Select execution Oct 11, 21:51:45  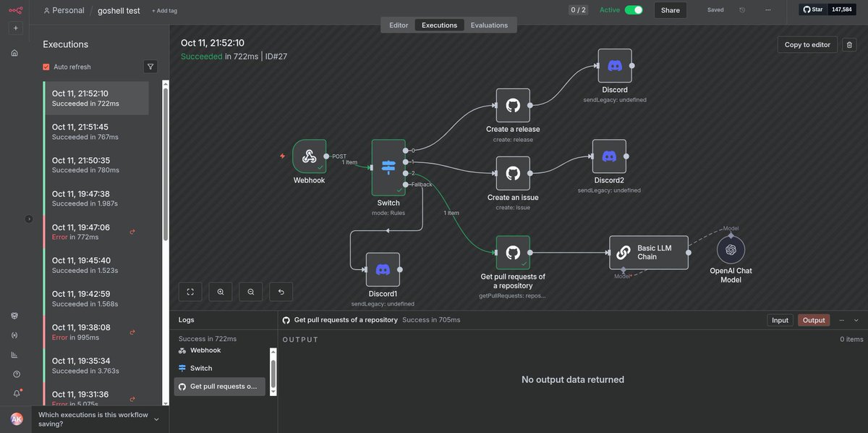click(96, 132)
